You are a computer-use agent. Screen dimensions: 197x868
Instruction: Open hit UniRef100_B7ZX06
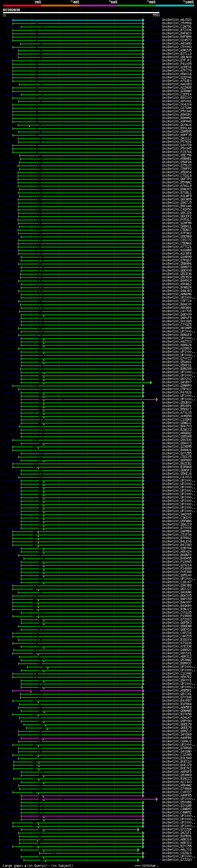pyautogui.click(x=177, y=30)
